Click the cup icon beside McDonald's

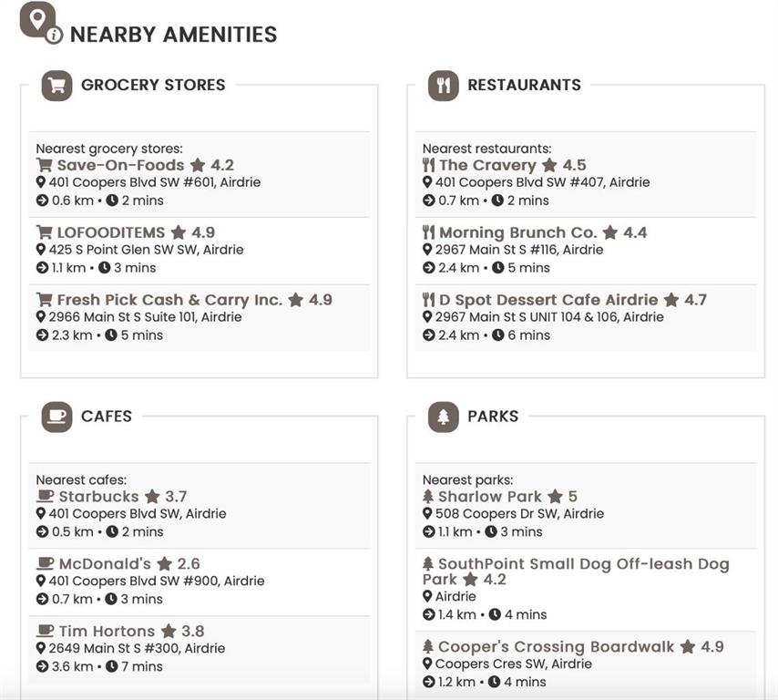click(x=46, y=563)
